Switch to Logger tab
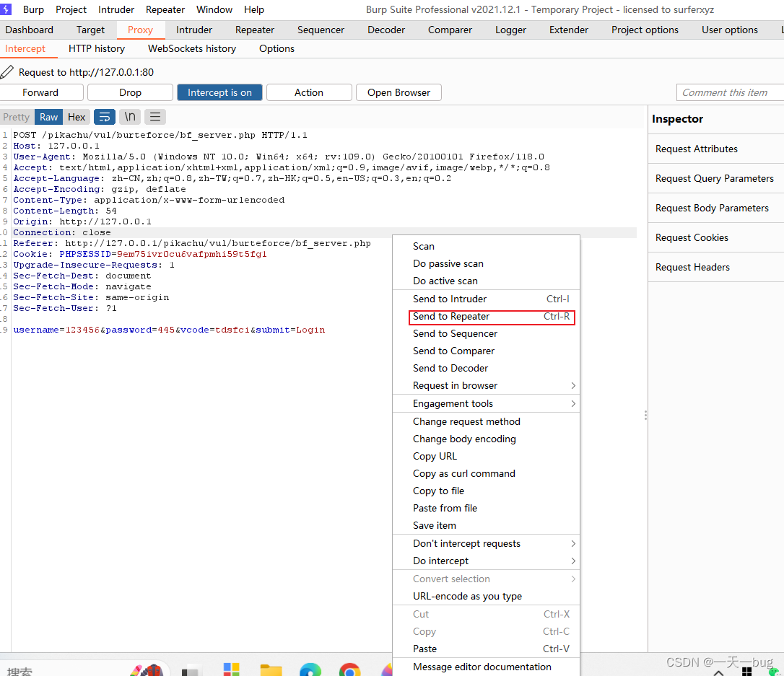Viewport: 784px width, 676px height. 510,30
